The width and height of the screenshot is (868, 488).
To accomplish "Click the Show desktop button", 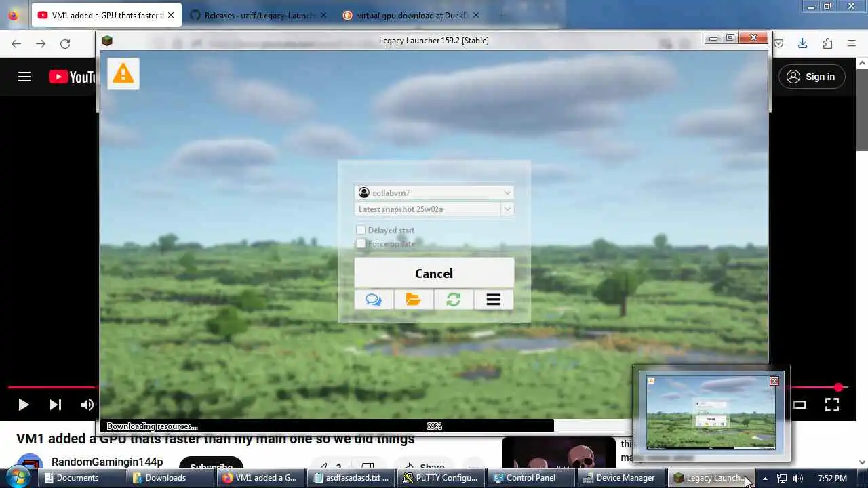I will (863, 478).
